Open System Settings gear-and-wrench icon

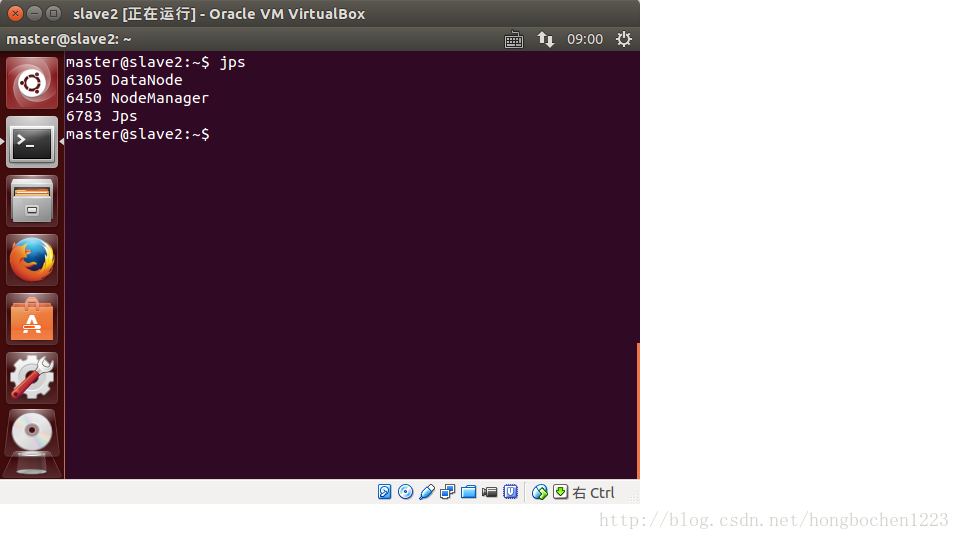click(32, 378)
